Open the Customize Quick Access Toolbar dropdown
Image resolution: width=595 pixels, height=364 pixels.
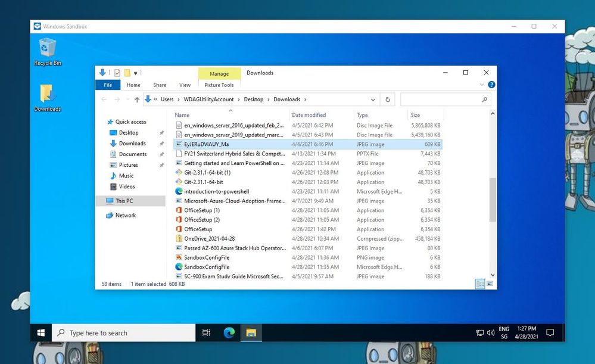(x=135, y=73)
